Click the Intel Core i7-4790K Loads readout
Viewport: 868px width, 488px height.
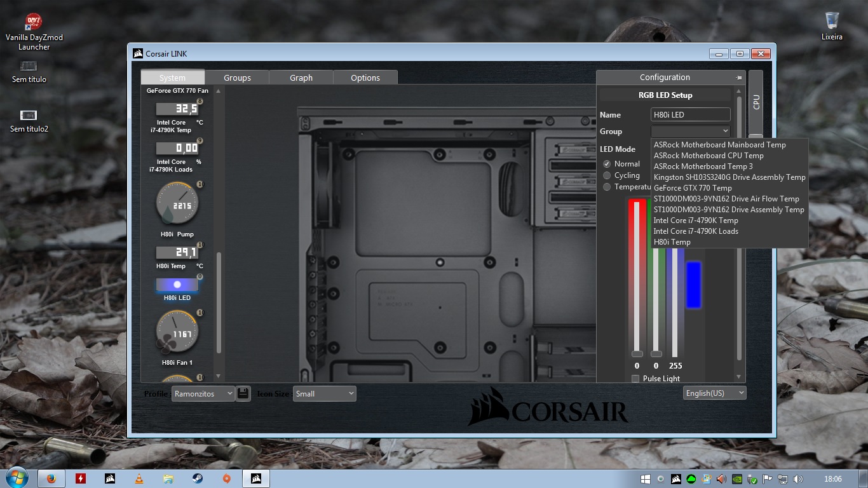[x=177, y=148]
